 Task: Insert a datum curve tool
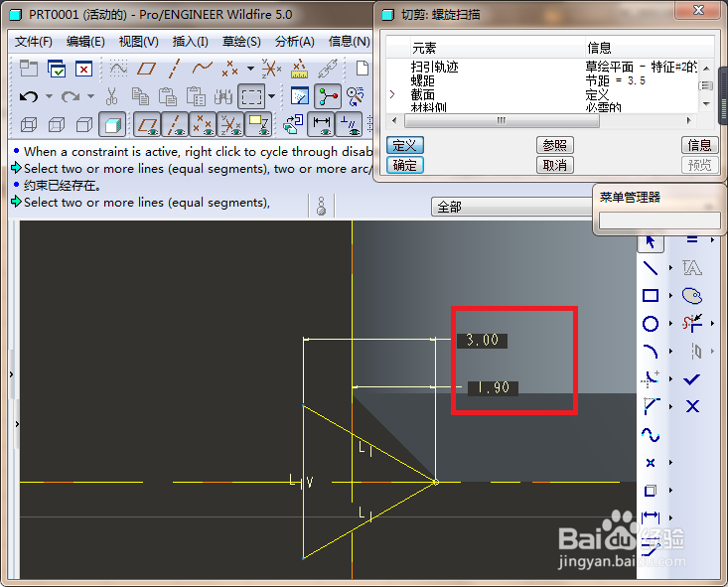pyautogui.click(x=202, y=69)
